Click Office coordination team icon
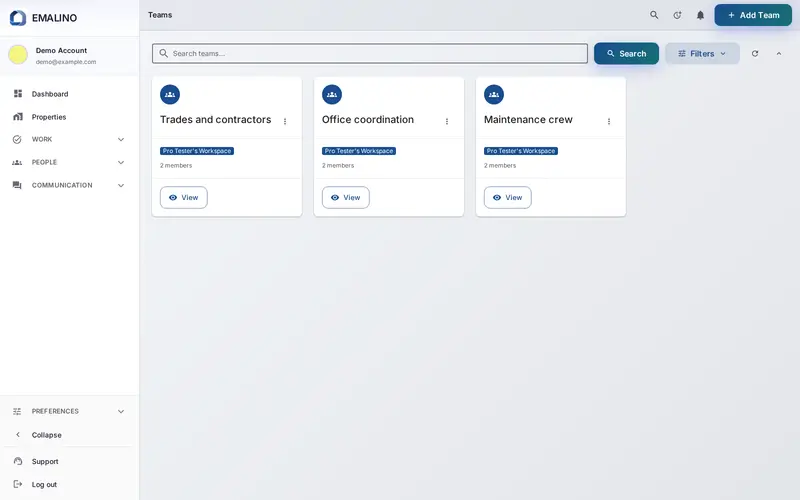 332,94
